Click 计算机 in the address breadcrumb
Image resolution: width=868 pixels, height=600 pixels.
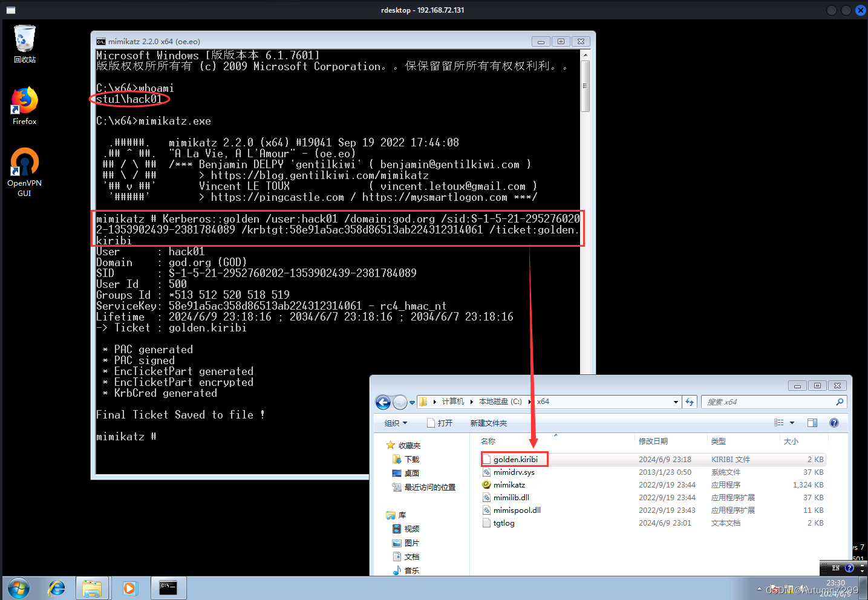(453, 402)
